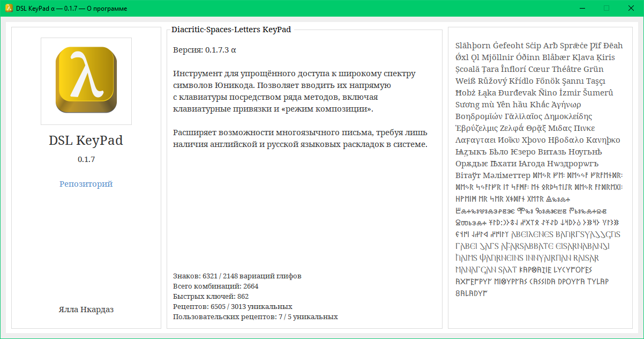The width and height of the screenshot is (644, 339).
Task: Select the 0.1.7 version label below the app name
Action: coord(86,159)
